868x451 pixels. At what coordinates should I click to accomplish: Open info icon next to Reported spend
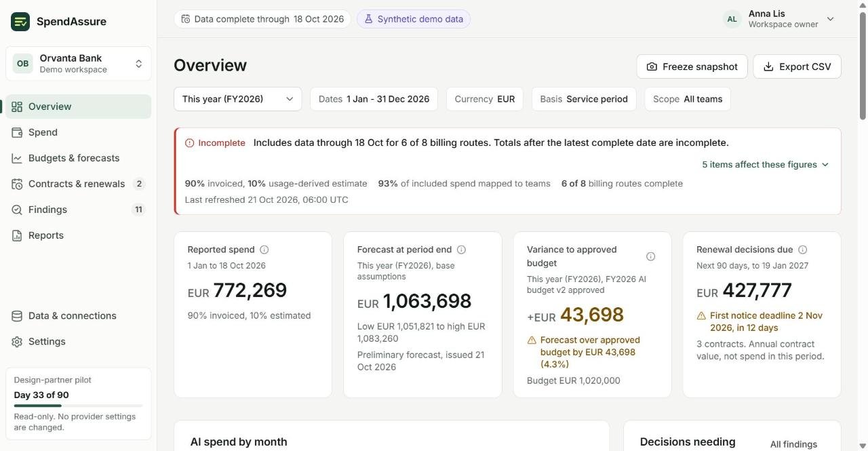coord(264,250)
